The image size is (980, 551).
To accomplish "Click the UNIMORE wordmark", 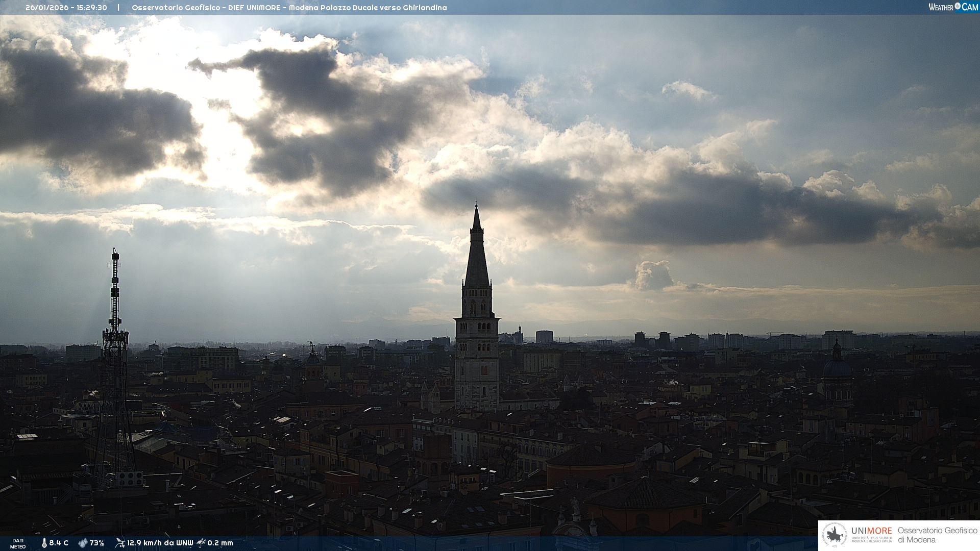I will [x=871, y=531].
